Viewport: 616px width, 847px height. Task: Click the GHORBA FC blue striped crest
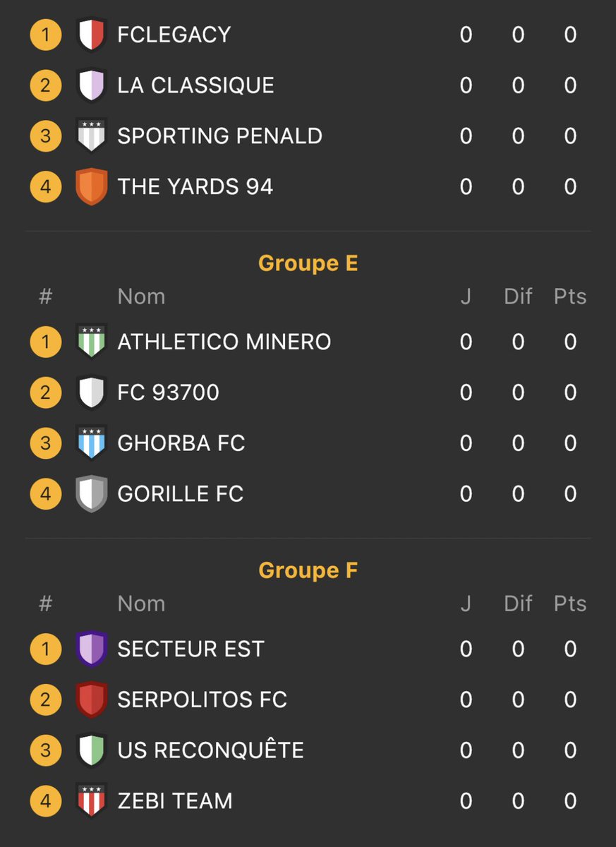[91, 443]
